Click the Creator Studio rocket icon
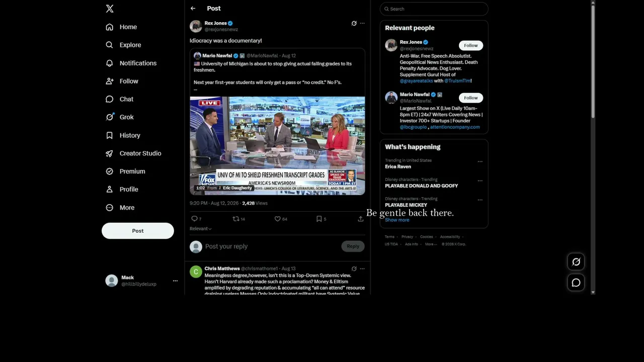 [x=109, y=153]
